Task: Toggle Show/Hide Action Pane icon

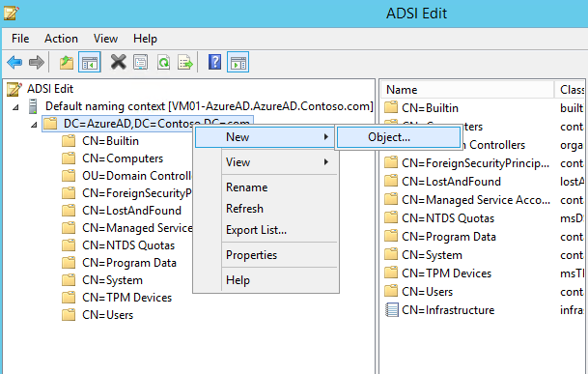Action: pos(238,62)
